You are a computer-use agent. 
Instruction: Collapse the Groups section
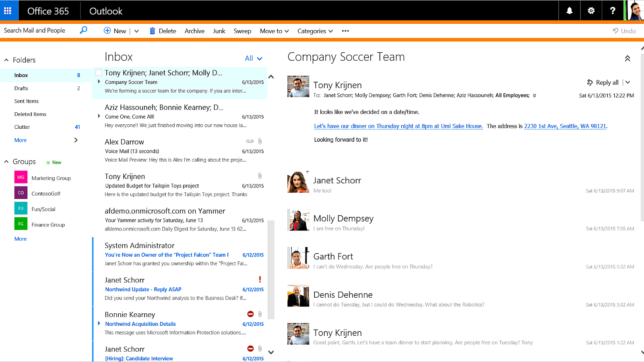[x=6, y=162]
